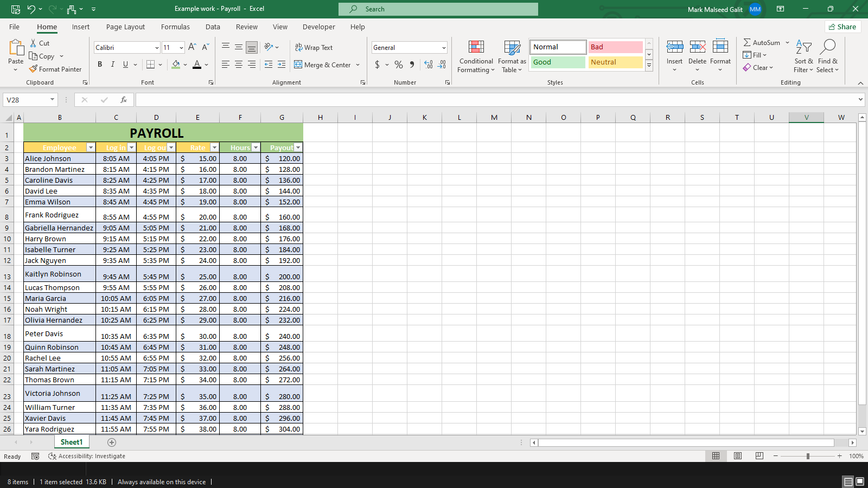868x488 pixels.
Task: Apply the Borders icon
Action: (151, 65)
